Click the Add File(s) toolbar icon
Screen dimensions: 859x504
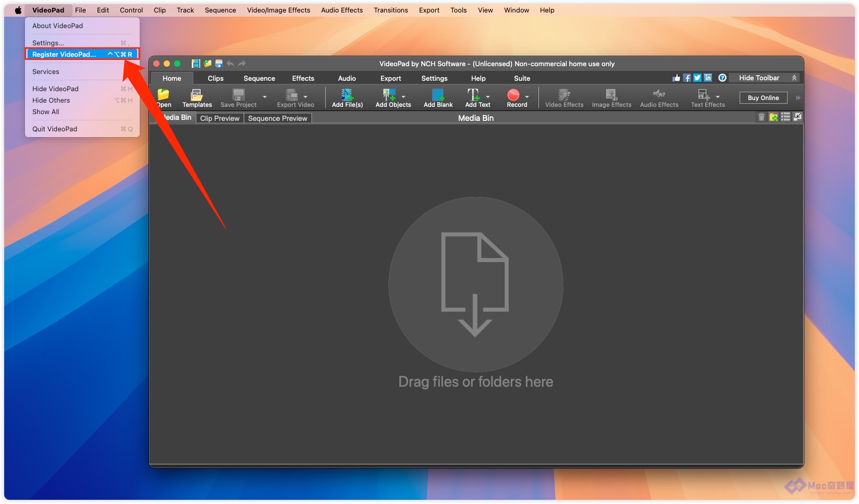(x=347, y=95)
